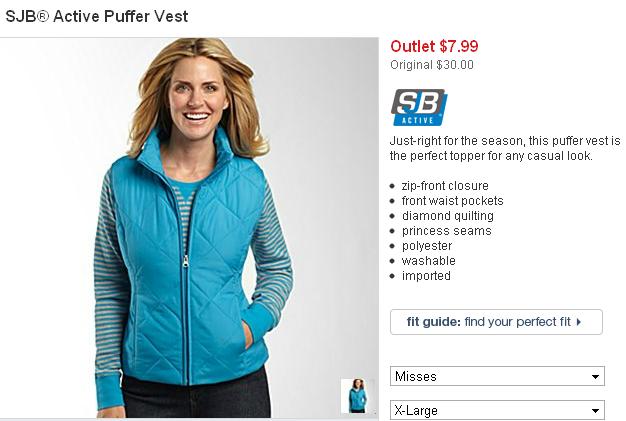This screenshot has width=626, height=421.
Task: Click the zipper pull on pictured vest
Action: tap(186, 261)
